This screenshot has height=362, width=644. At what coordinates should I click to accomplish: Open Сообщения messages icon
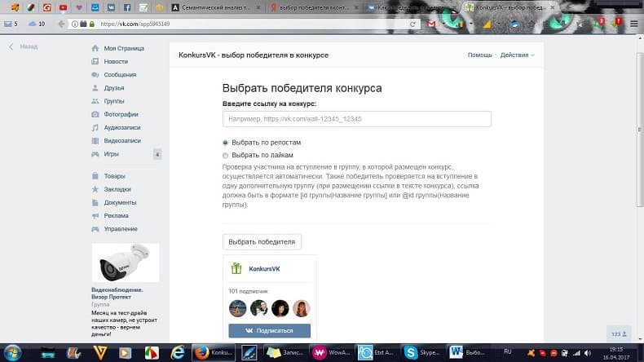[x=95, y=74]
